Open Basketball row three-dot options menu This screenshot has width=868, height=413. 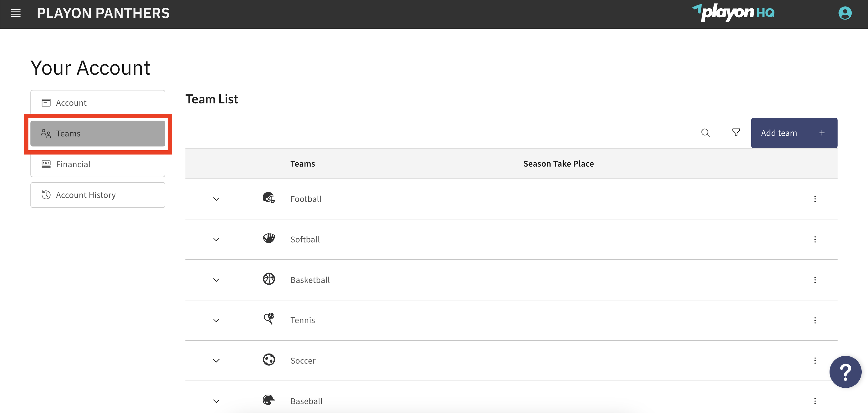click(x=815, y=280)
